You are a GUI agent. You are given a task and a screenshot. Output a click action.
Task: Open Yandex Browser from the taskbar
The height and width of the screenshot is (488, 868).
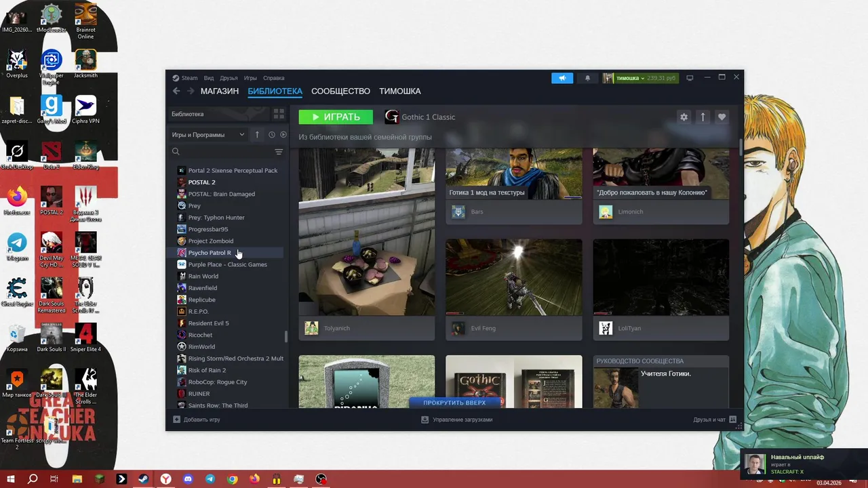[x=165, y=479]
